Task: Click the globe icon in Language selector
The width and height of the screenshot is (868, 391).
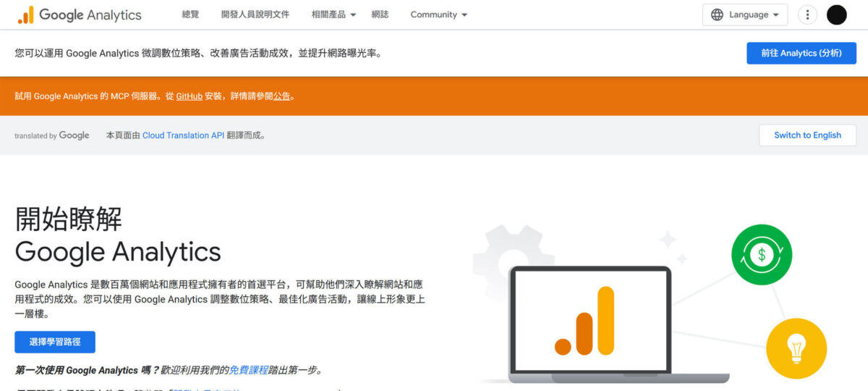Action: pyautogui.click(x=717, y=14)
